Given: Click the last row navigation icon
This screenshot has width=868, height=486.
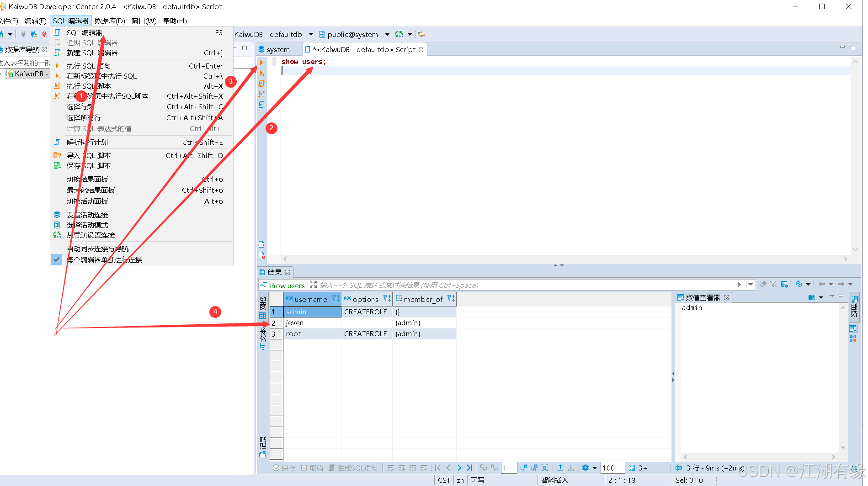Looking at the screenshot, I should click(469, 468).
